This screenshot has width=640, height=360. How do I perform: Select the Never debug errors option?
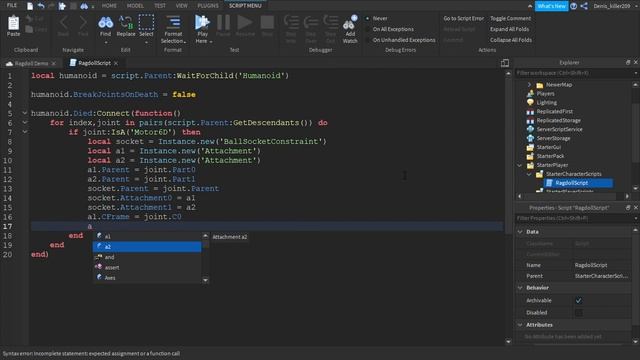[367, 18]
